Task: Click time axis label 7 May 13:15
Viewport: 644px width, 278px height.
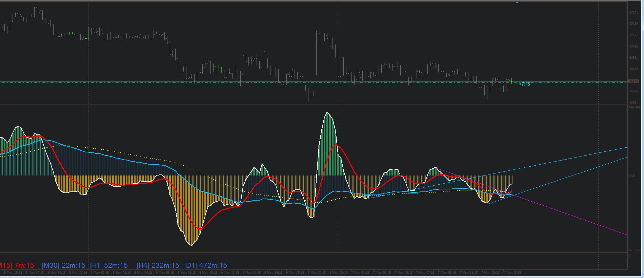Action: pos(490,273)
